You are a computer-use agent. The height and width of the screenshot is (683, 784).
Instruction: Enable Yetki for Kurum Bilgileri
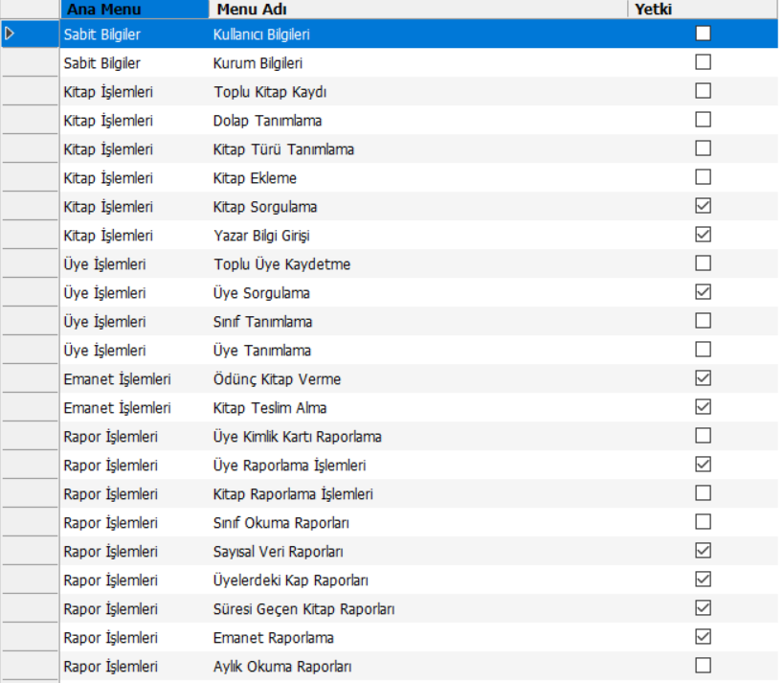pos(704,62)
